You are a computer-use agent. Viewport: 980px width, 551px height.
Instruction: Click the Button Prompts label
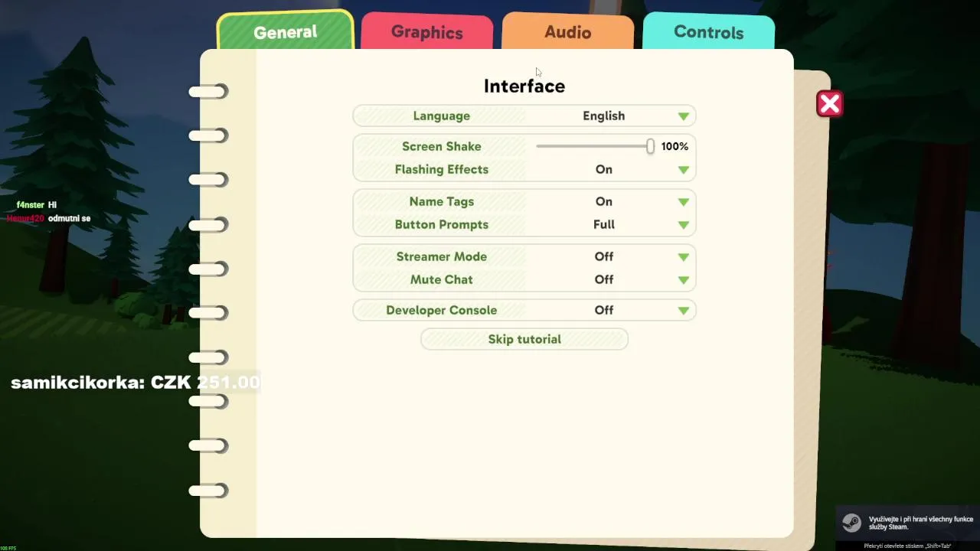click(x=441, y=224)
